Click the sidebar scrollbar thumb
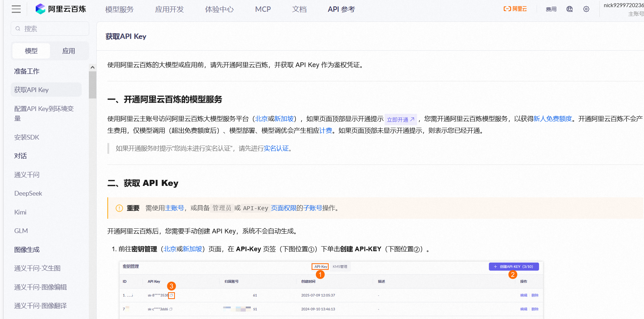The image size is (644, 319). click(x=92, y=85)
